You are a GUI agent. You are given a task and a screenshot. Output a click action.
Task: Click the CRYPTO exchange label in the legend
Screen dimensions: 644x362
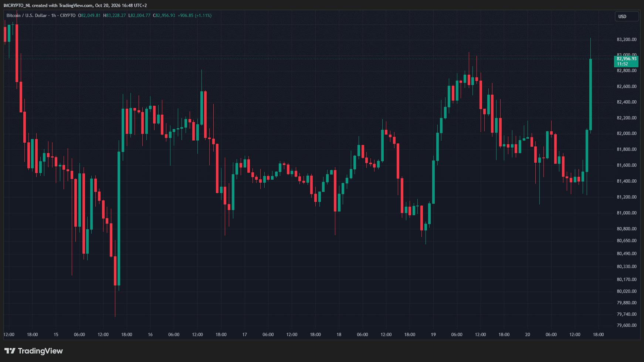68,16
